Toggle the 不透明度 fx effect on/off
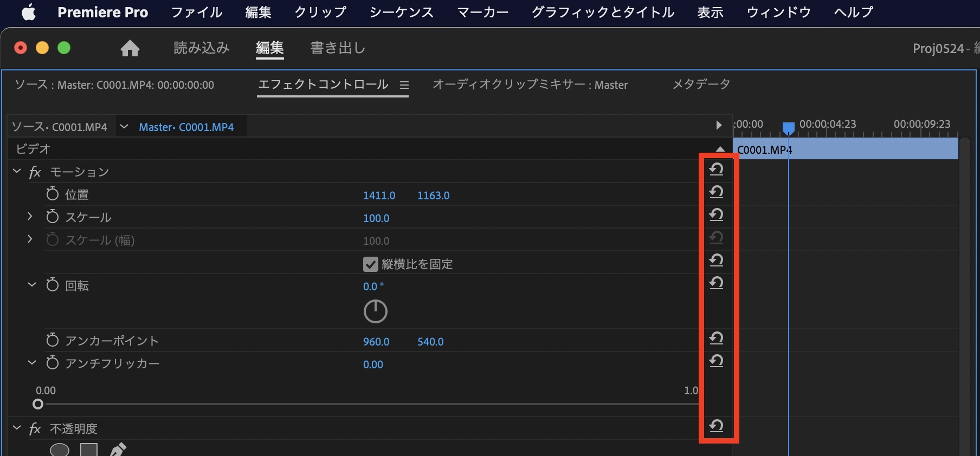 (x=35, y=429)
